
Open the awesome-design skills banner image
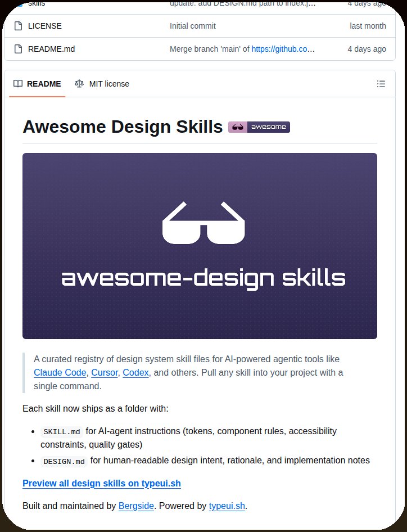pyautogui.click(x=200, y=246)
